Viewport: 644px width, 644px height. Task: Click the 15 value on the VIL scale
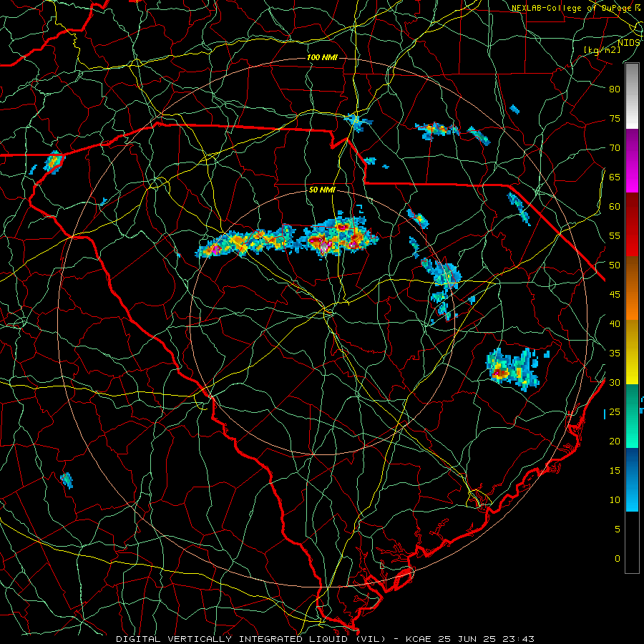point(615,471)
